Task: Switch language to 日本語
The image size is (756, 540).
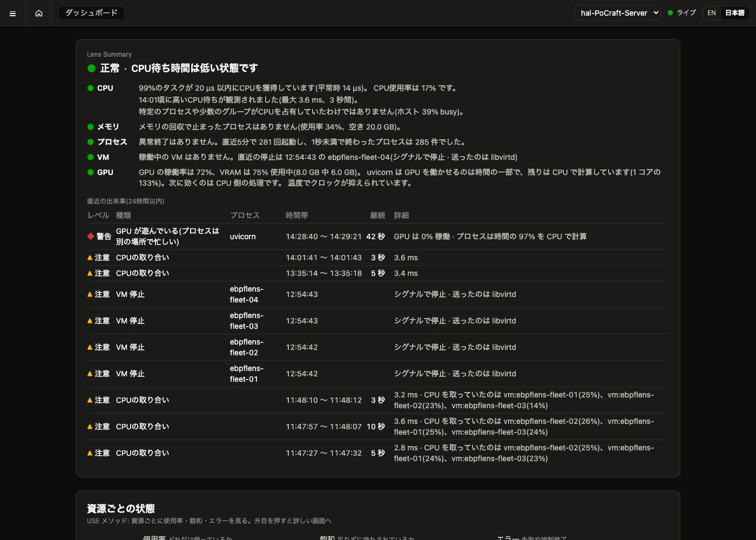Action: [735, 13]
